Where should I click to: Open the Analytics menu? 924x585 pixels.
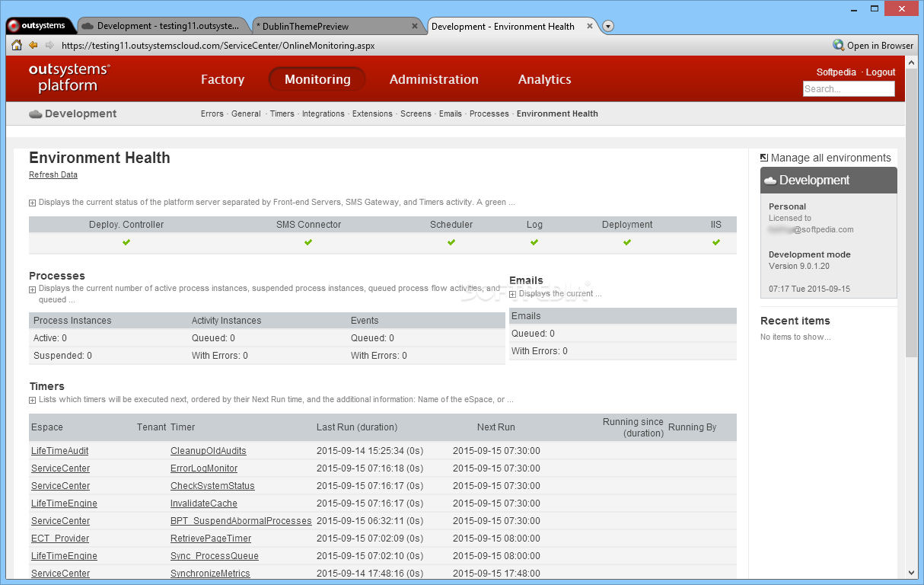click(x=544, y=79)
